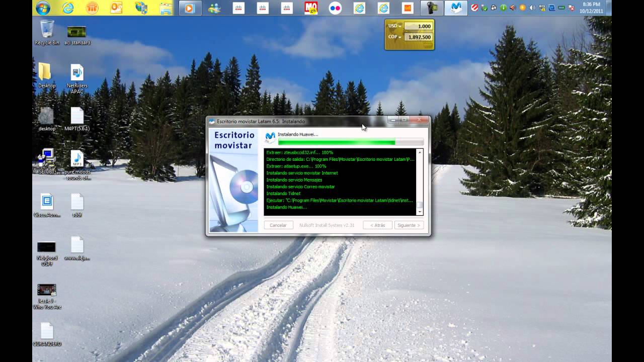Open the 'acl standard' desktop shortcut
644x362 pixels.
[77, 34]
